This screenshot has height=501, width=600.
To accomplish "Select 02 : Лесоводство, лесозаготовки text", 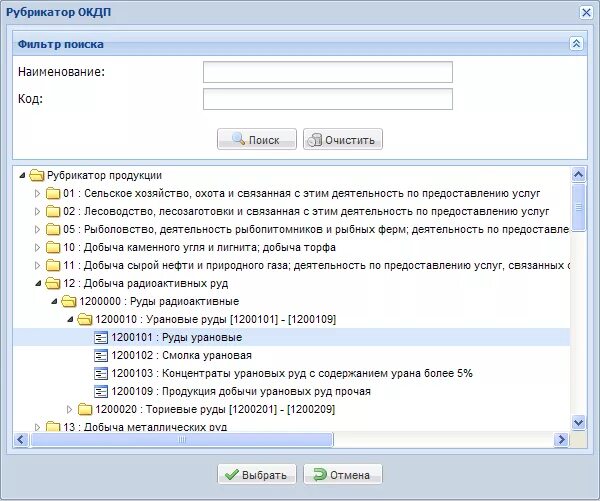I will 306,211.
